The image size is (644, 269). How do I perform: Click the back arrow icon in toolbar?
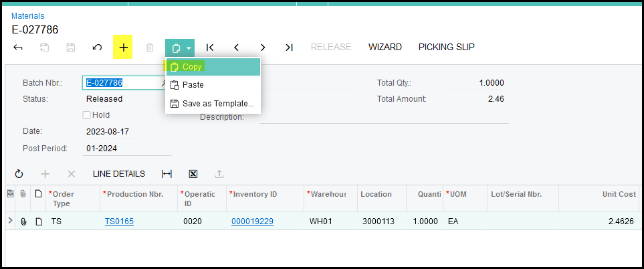coord(18,48)
